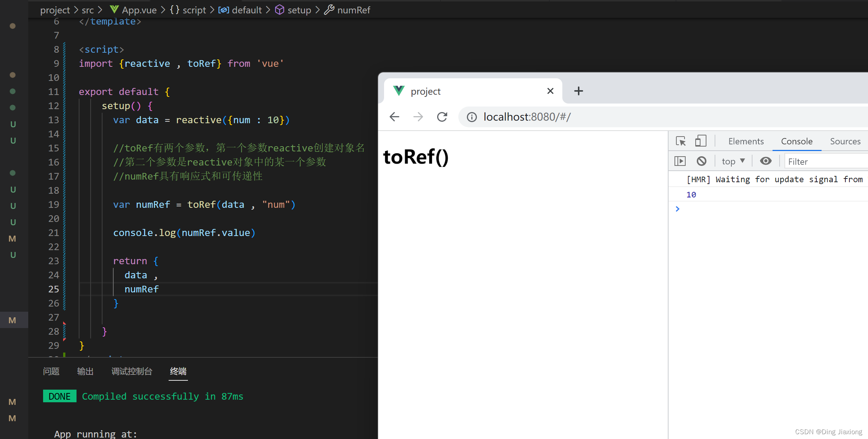
Task: Switch to the Sources tab in DevTools
Action: tap(845, 141)
